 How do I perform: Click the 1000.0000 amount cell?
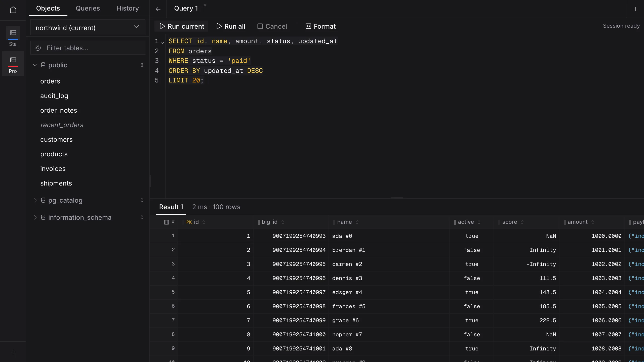coord(592,236)
